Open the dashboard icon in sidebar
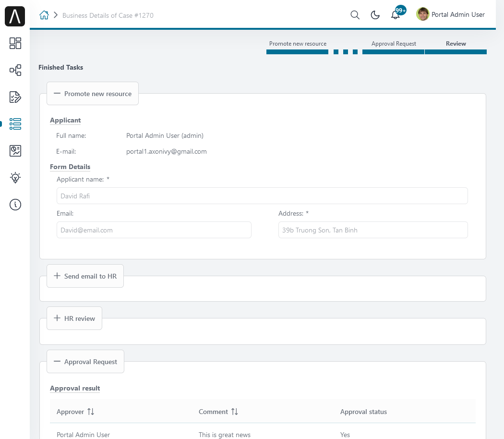The image size is (504, 439). 15,43
